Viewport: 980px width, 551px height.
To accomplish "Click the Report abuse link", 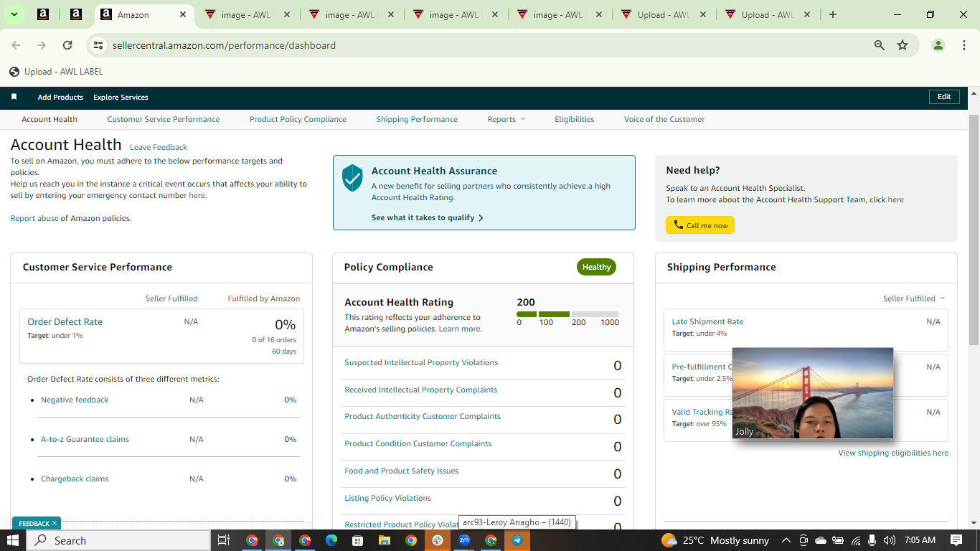I will (34, 218).
